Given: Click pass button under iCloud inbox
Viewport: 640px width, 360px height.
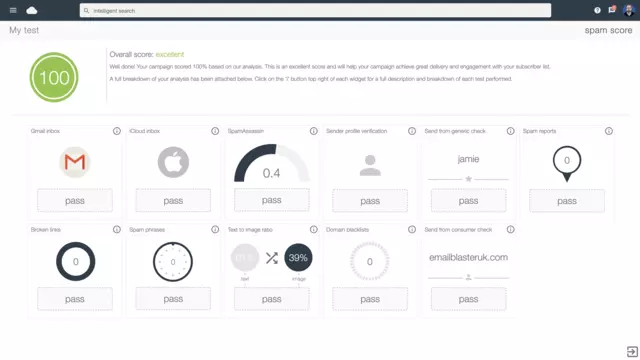Looking at the screenshot, I should tap(173, 200).
